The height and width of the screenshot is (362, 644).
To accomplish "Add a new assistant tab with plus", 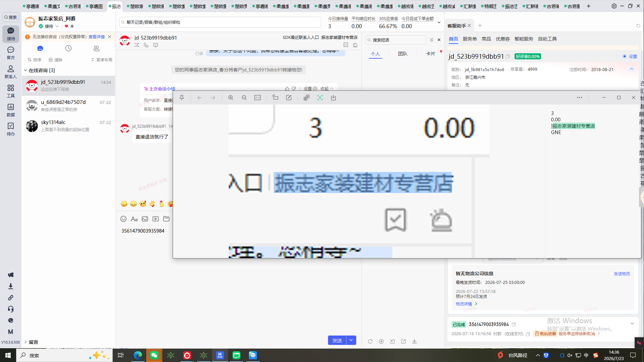I will point(480,25).
